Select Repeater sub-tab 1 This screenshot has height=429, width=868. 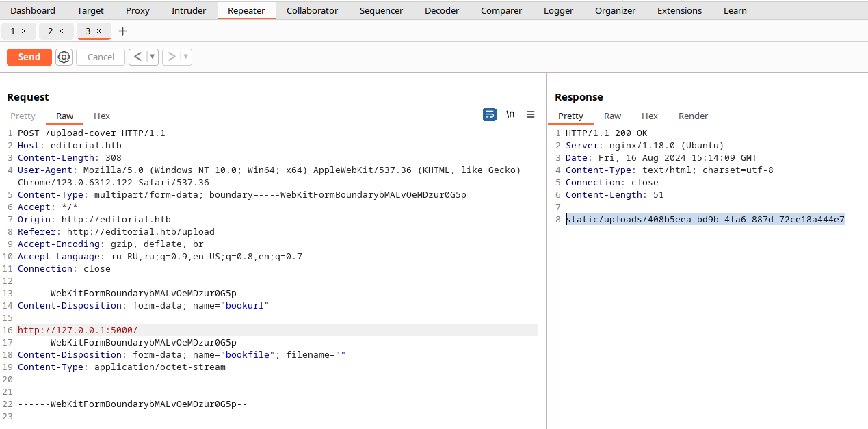13,31
